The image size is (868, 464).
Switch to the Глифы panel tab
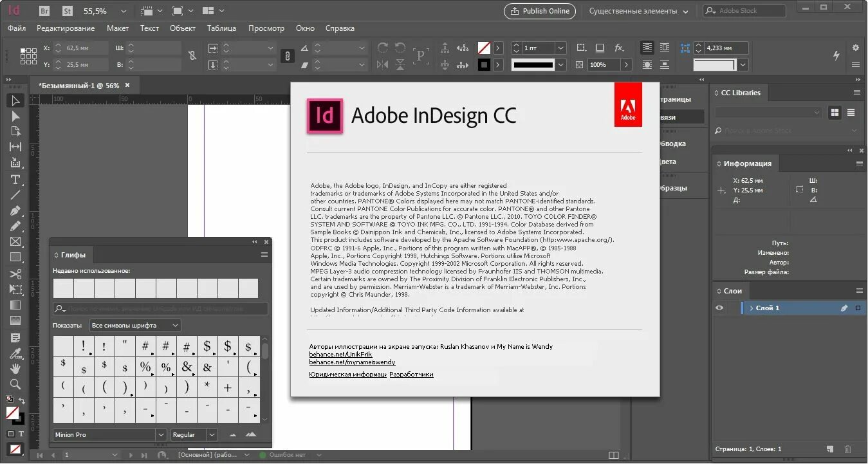72,255
